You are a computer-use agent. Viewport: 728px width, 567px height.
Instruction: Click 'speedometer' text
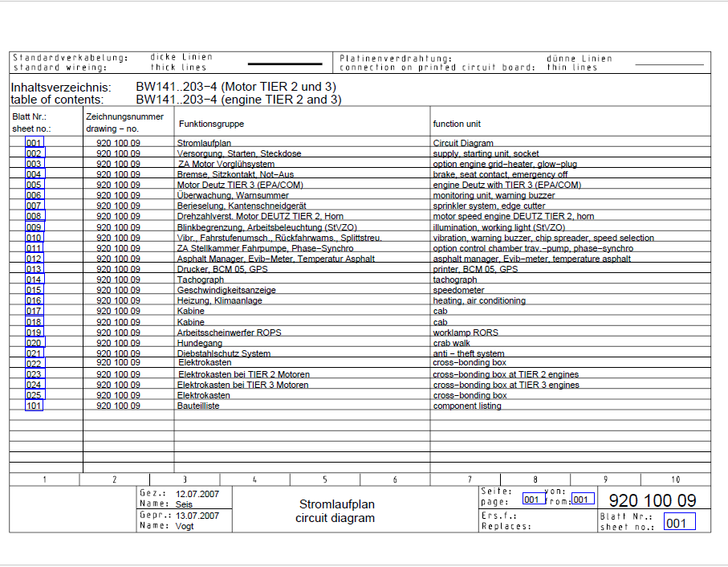coord(458,290)
